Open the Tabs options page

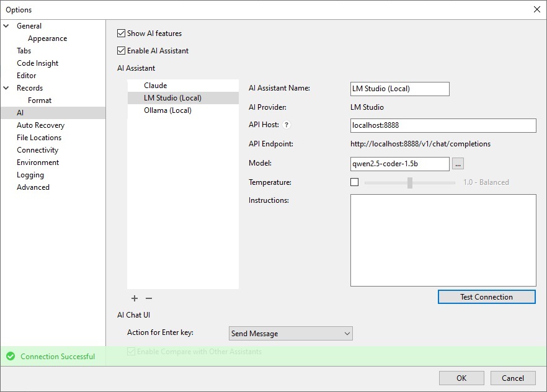point(24,51)
